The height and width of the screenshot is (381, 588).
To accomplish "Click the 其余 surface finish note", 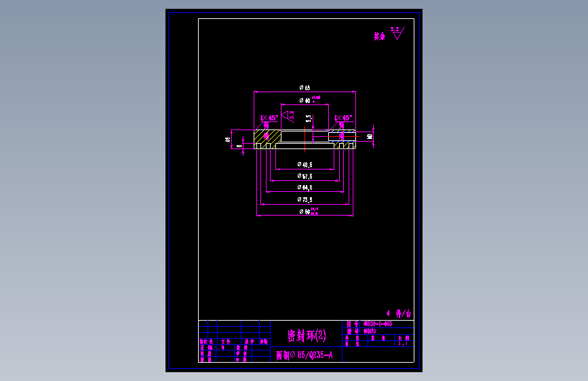I will point(380,37).
